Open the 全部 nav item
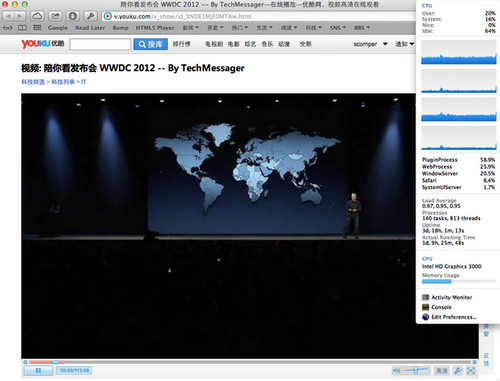Image resolution: width=500 pixels, height=381 pixels. (305, 44)
